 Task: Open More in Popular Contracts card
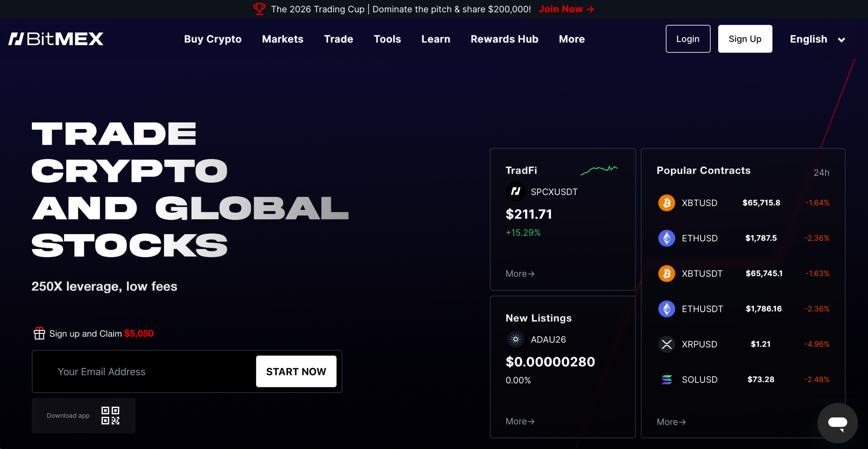[671, 422]
